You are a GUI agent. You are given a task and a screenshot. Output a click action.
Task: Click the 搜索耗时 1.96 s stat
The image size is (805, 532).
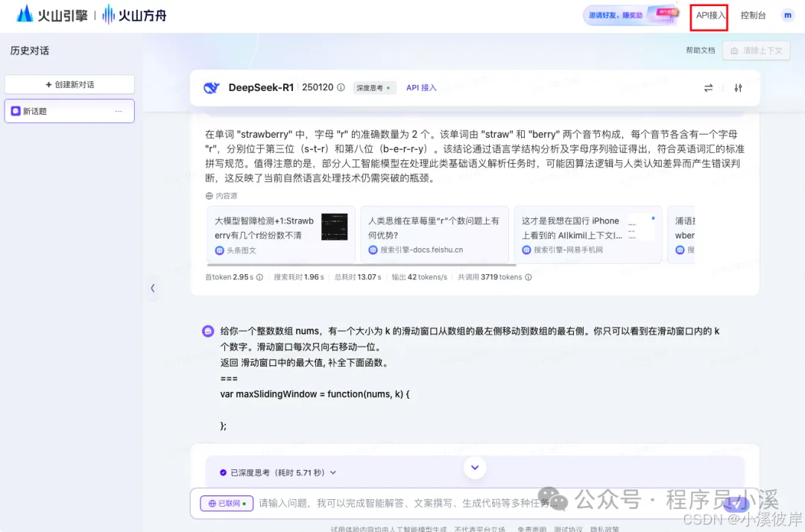pyautogui.click(x=299, y=277)
